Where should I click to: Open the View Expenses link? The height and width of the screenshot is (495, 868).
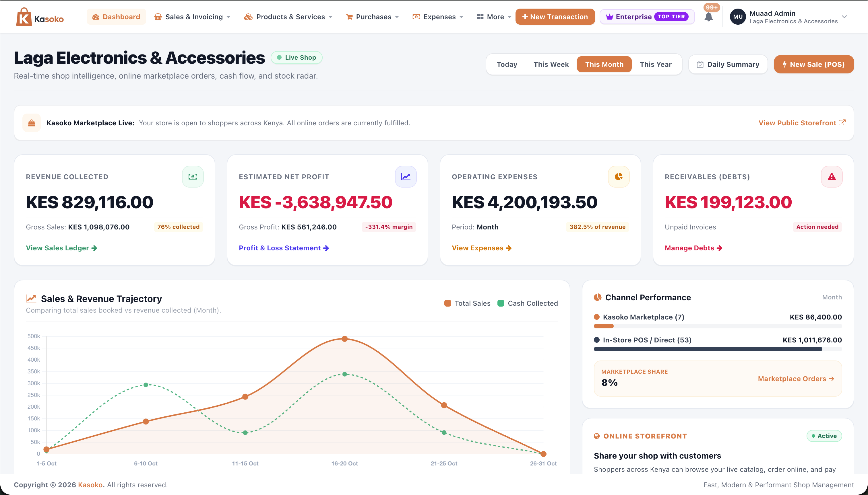point(481,248)
